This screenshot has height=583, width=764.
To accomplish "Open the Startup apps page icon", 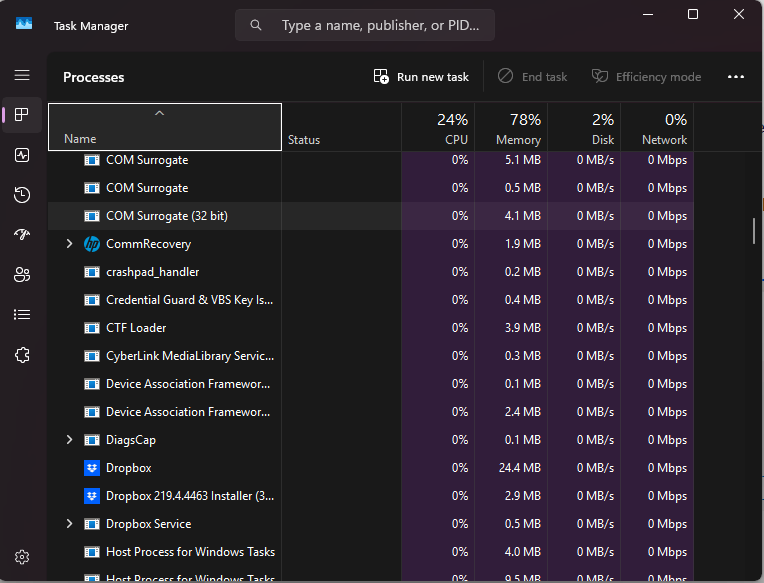I will pyautogui.click(x=22, y=235).
